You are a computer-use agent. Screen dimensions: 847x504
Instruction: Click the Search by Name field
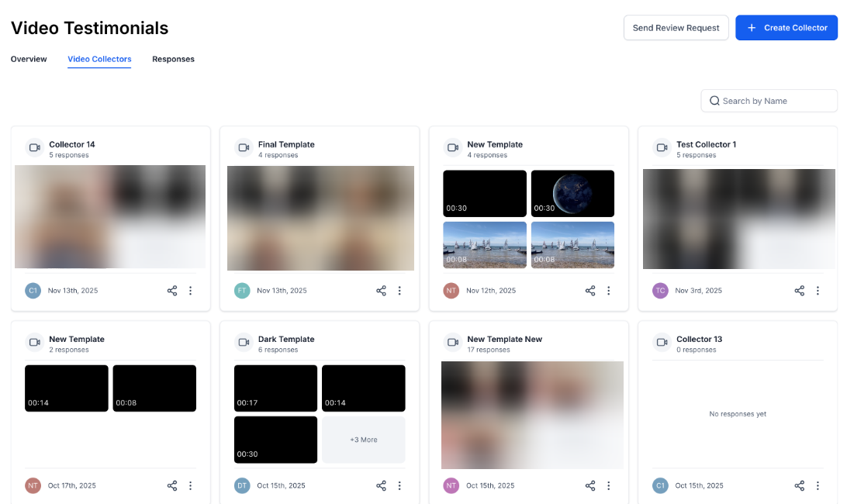pos(776,101)
